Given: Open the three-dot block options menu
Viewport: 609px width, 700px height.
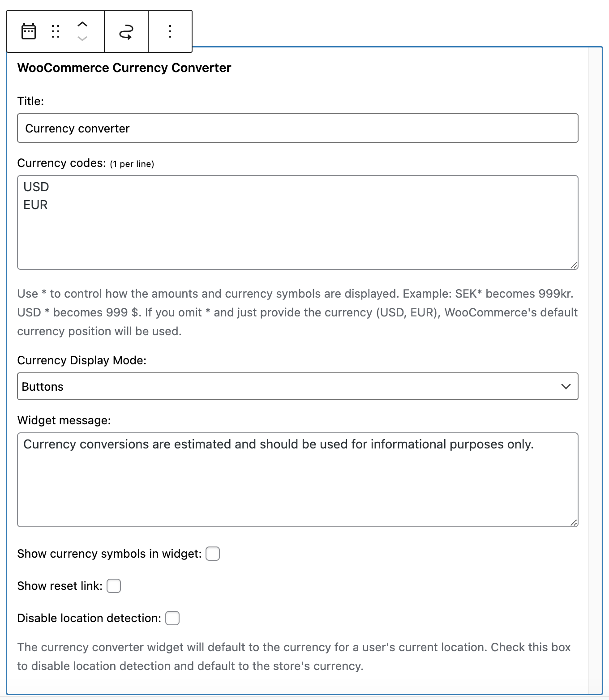Looking at the screenshot, I should tap(170, 31).
